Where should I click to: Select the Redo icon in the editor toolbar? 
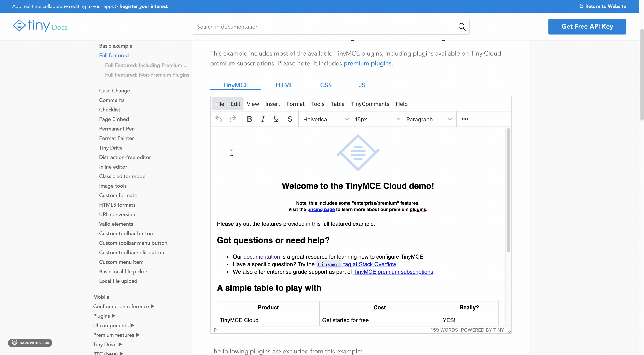[233, 119]
